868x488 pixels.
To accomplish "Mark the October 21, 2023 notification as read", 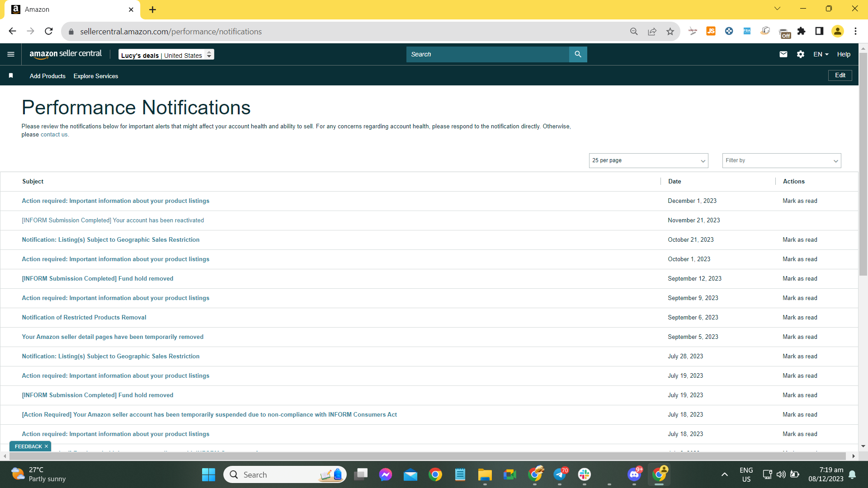I will [x=800, y=239].
